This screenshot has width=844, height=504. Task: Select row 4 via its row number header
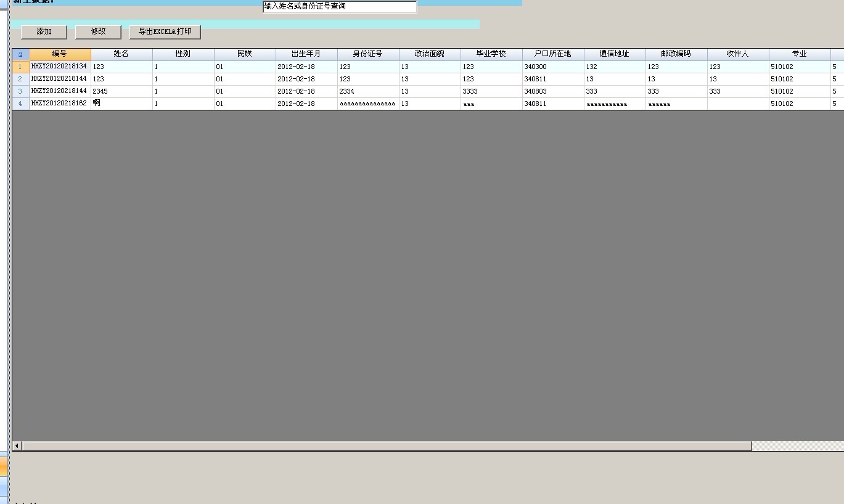20,104
